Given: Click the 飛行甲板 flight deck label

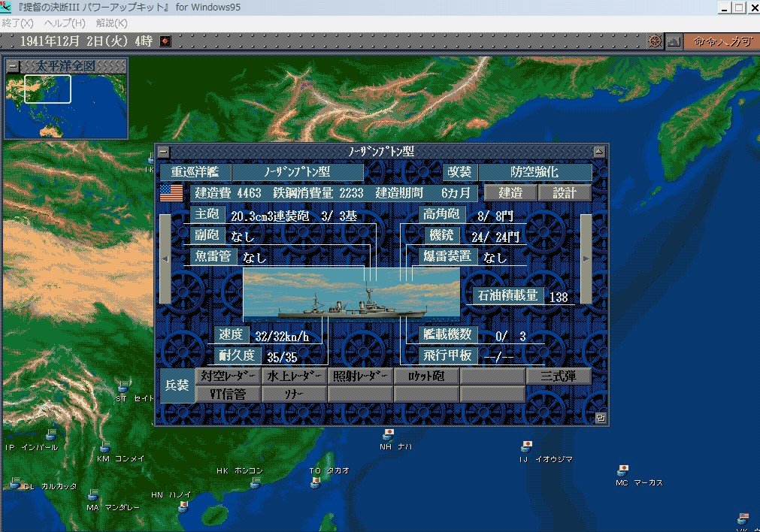Looking at the screenshot, I should click(x=448, y=356).
